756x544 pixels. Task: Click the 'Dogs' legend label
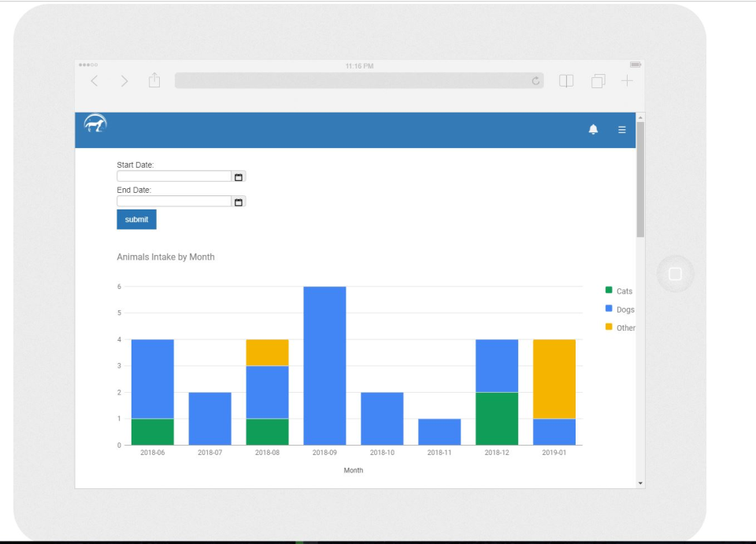(x=625, y=309)
